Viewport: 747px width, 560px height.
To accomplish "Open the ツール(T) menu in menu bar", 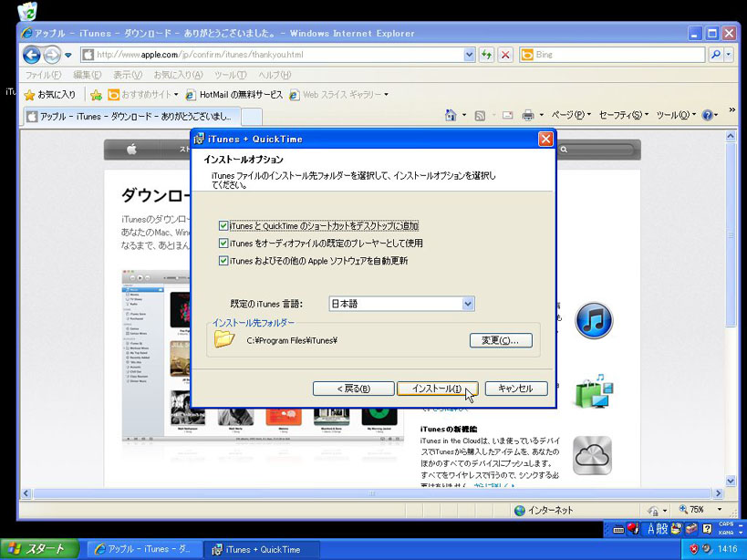I will [230, 75].
